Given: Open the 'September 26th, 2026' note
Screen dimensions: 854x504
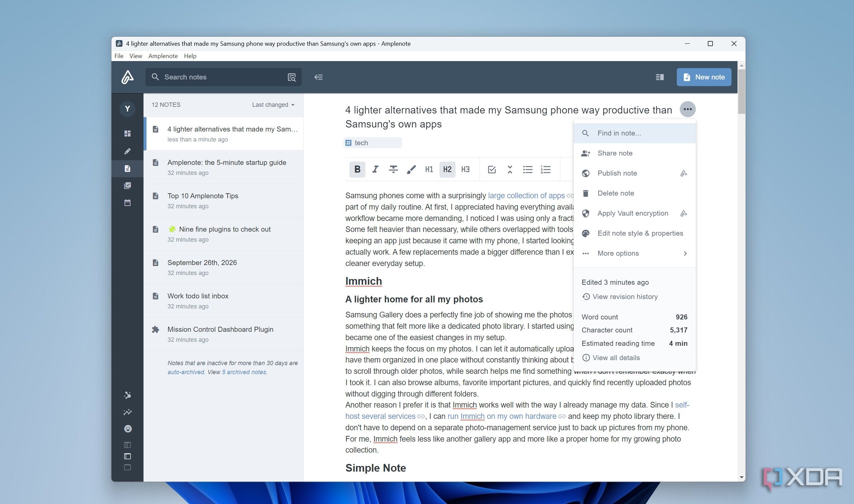Looking at the screenshot, I should pyautogui.click(x=224, y=267).
